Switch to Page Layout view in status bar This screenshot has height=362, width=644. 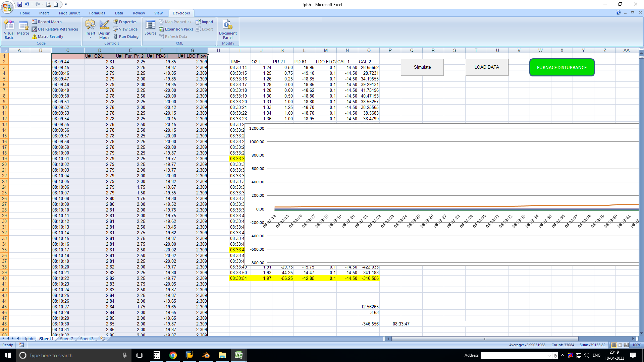click(x=620, y=345)
